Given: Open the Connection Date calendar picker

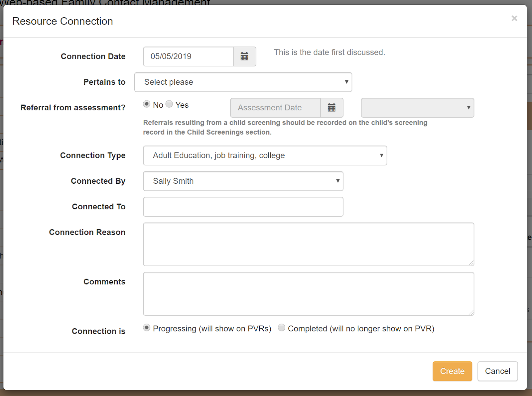Looking at the screenshot, I should pyautogui.click(x=244, y=56).
